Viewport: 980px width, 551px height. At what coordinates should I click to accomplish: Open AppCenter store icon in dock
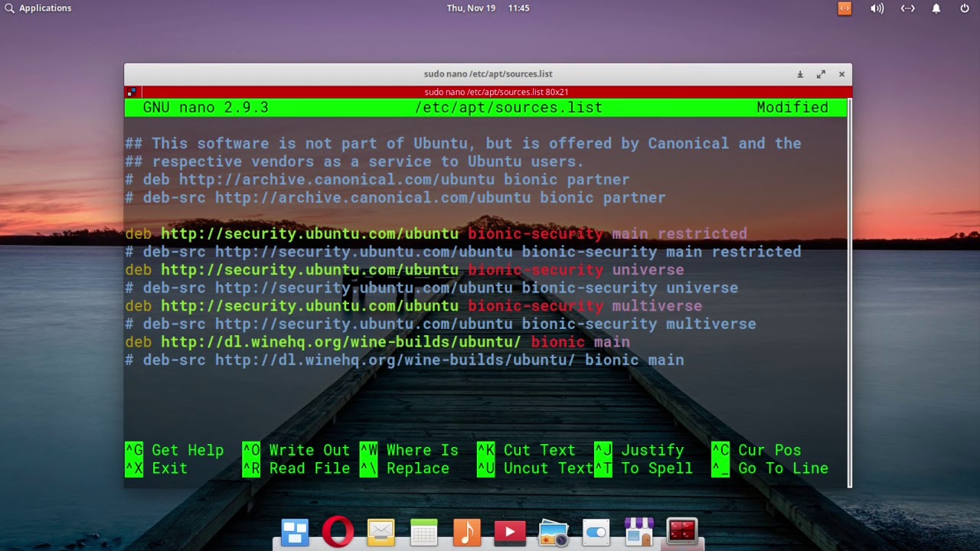(639, 532)
